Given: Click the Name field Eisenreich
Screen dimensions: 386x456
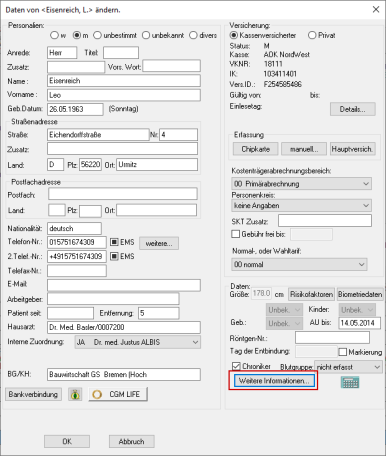Looking at the screenshot, I should [x=124, y=81].
